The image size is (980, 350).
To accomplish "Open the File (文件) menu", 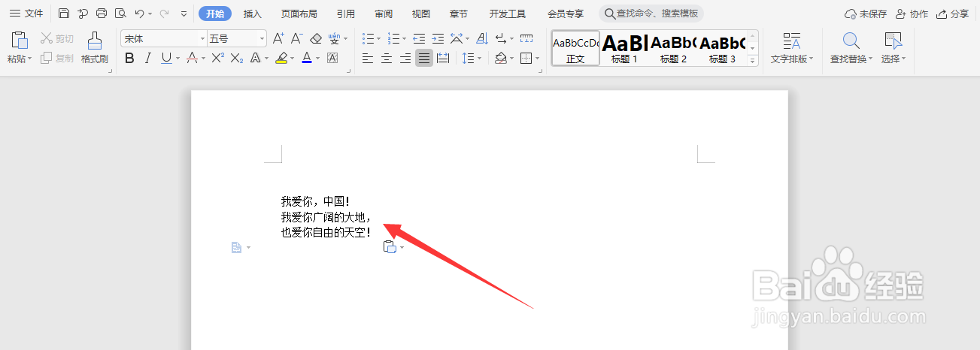I will click(26, 14).
